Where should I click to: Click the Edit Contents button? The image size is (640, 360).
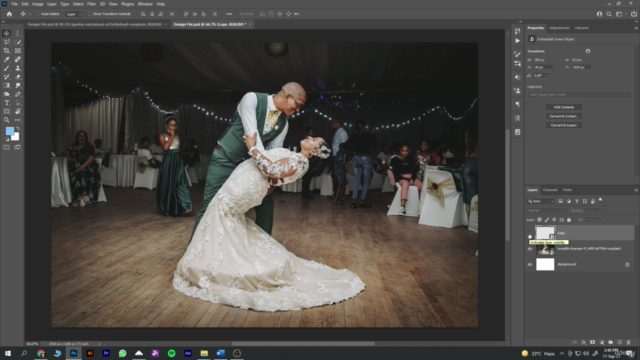pyautogui.click(x=564, y=107)
